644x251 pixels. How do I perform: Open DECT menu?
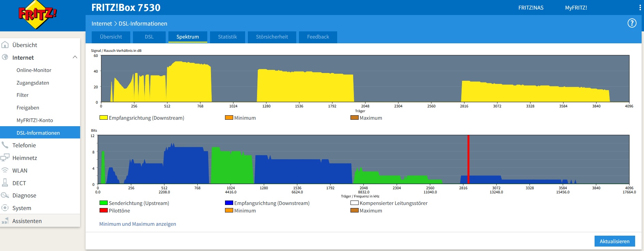click(19, 183)
